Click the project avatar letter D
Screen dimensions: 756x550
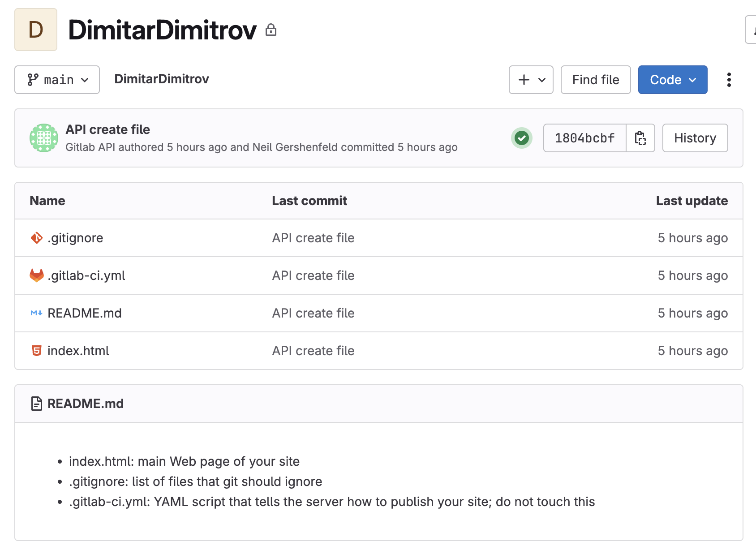click(x=36, y=30)
